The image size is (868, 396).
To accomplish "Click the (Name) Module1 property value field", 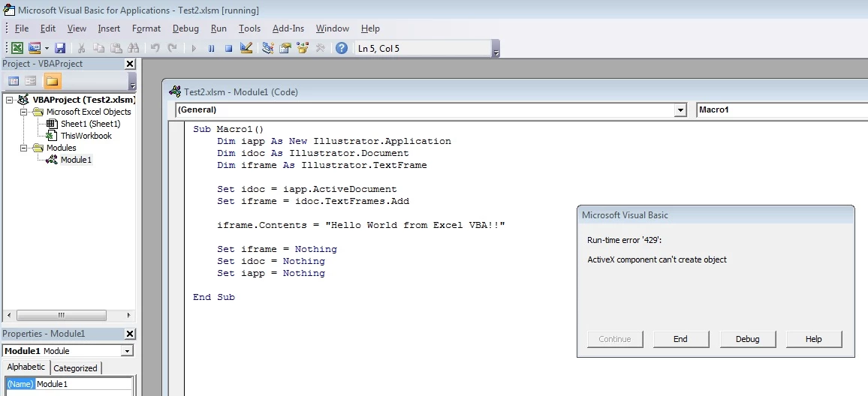I will click(84, 384).
